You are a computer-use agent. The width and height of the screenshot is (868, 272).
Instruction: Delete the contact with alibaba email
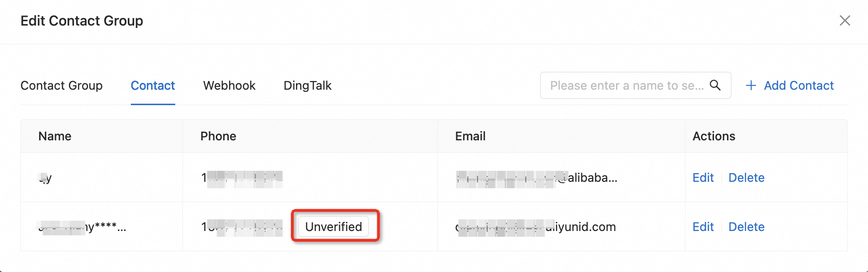[x=746, y=177]
